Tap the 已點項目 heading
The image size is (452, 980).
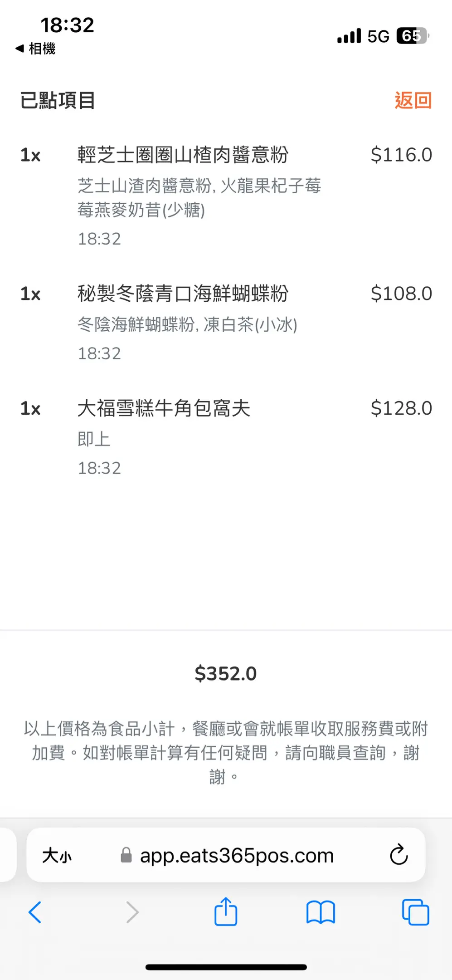58,100
